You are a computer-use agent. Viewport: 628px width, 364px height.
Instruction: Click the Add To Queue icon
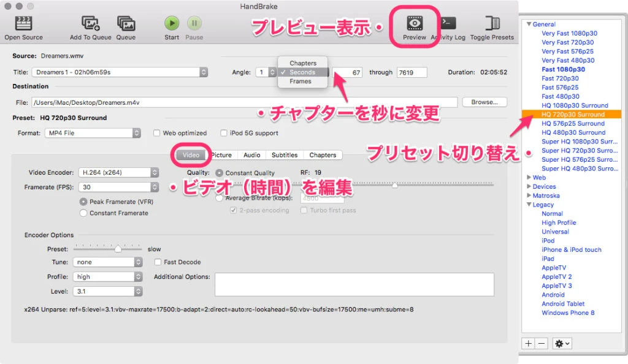point(91,23)
